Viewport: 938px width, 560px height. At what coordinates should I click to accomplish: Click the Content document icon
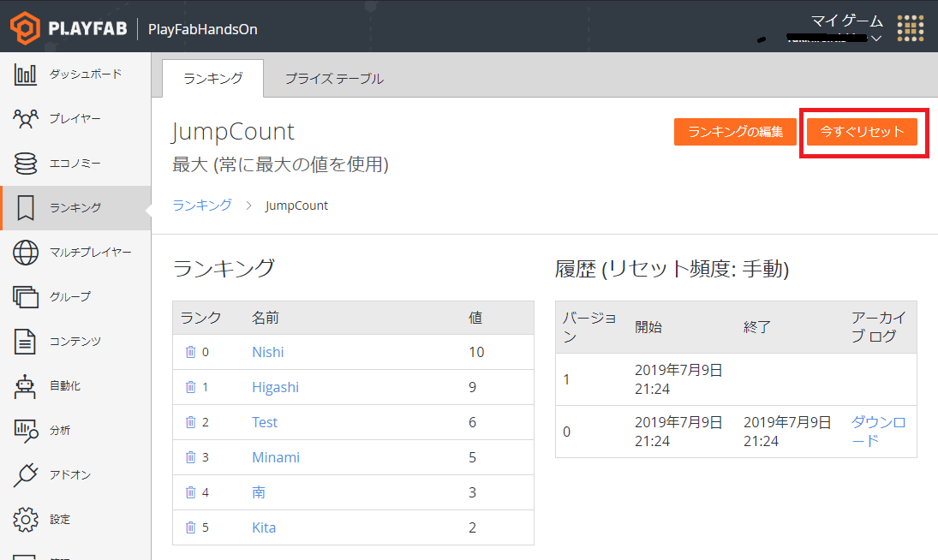[x=26, y=342]
